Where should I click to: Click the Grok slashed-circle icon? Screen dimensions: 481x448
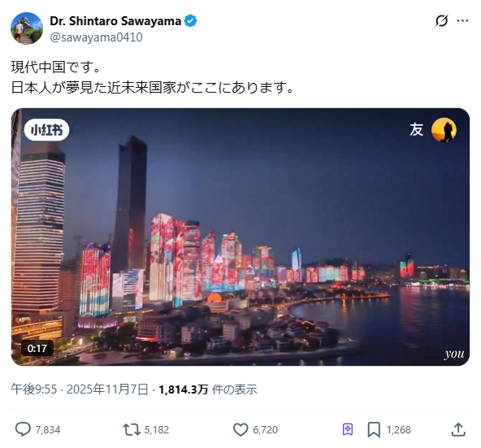coord(441,21)
